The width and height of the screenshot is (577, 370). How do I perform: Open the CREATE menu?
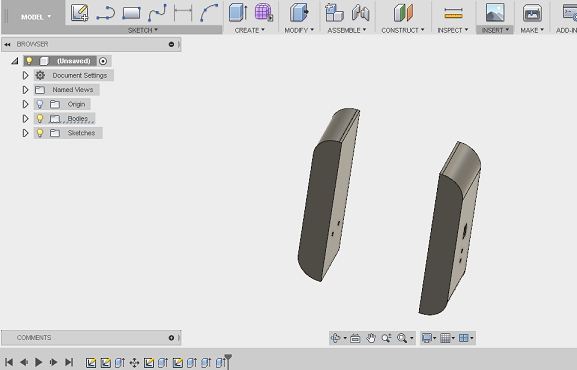coord(249,30)
